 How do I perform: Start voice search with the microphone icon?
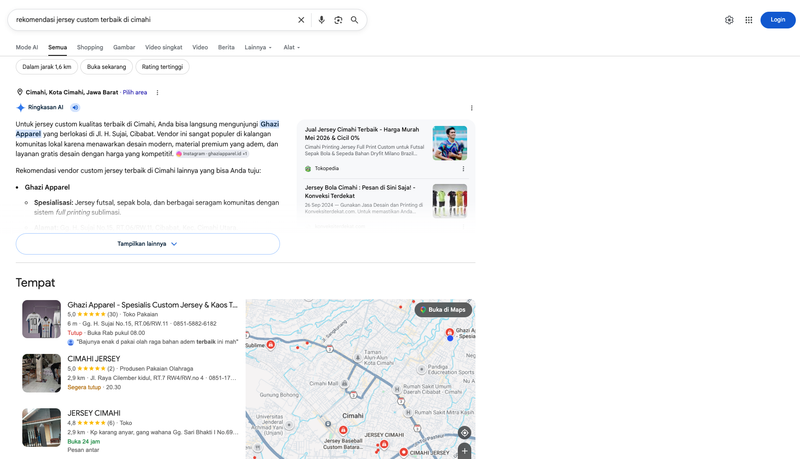pyautogui.click(x=321, y=20)
